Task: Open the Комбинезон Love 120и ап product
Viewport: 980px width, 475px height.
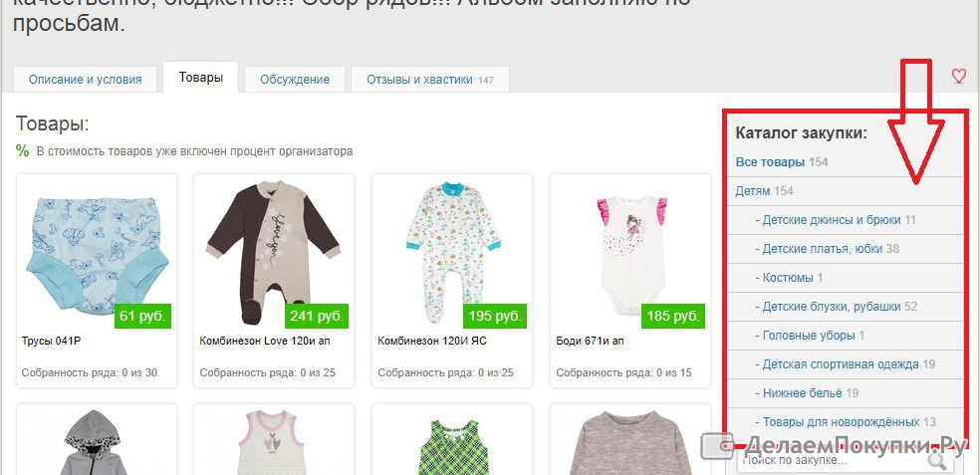Action: tap(265, 341)
